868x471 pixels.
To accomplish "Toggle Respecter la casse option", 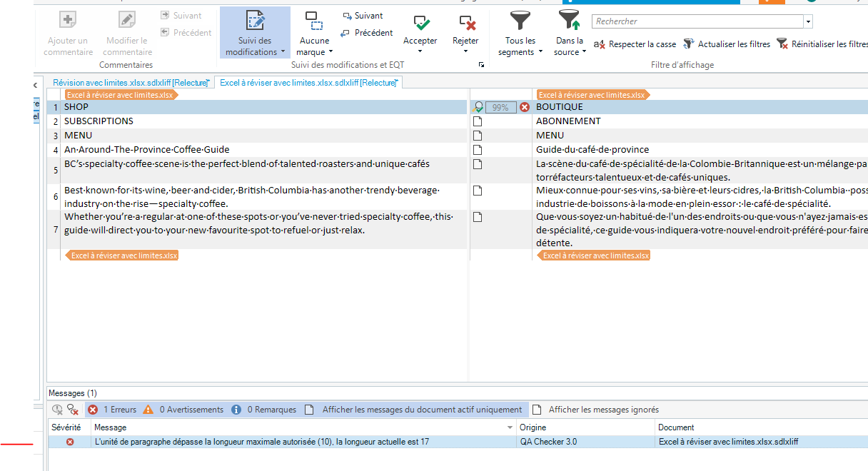I will click(x=635, y=44).
